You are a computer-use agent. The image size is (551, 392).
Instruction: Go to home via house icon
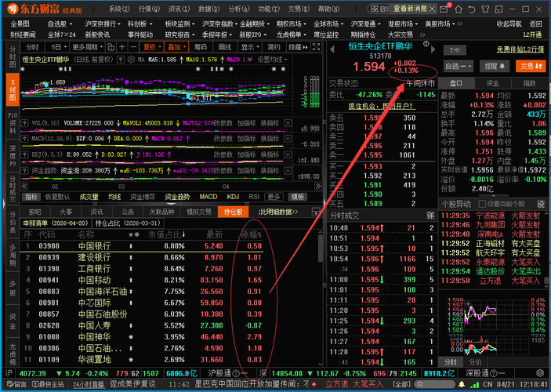tap(459, 9)
